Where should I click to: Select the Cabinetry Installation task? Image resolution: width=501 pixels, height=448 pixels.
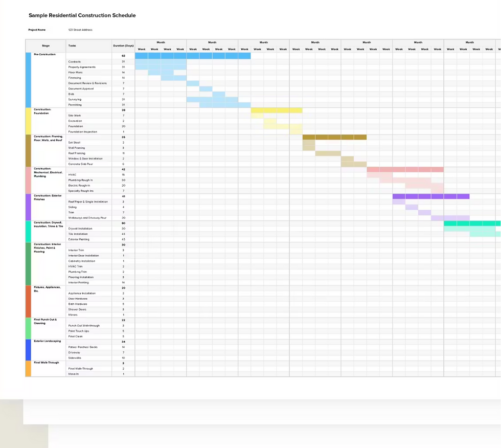(81, 261)
